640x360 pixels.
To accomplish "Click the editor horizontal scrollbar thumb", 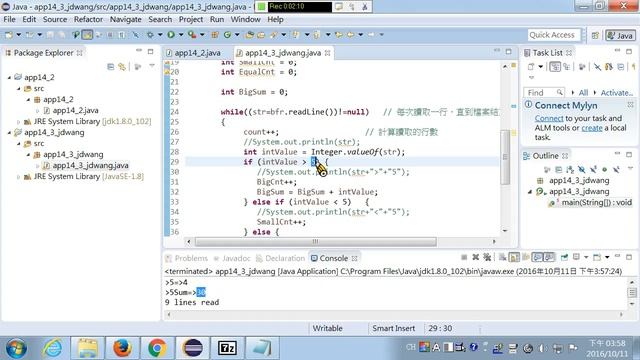I will tap(316, 242).
